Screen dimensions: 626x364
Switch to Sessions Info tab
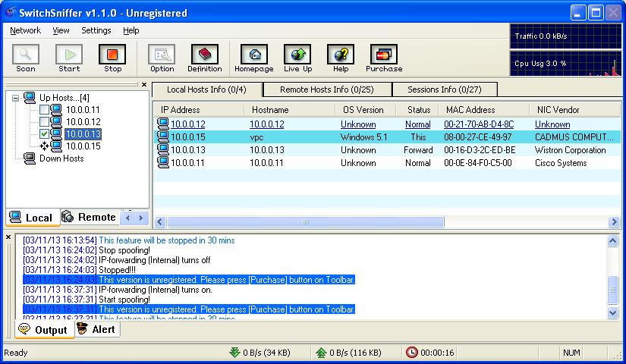pyautogui.click(x=445, y=89)
